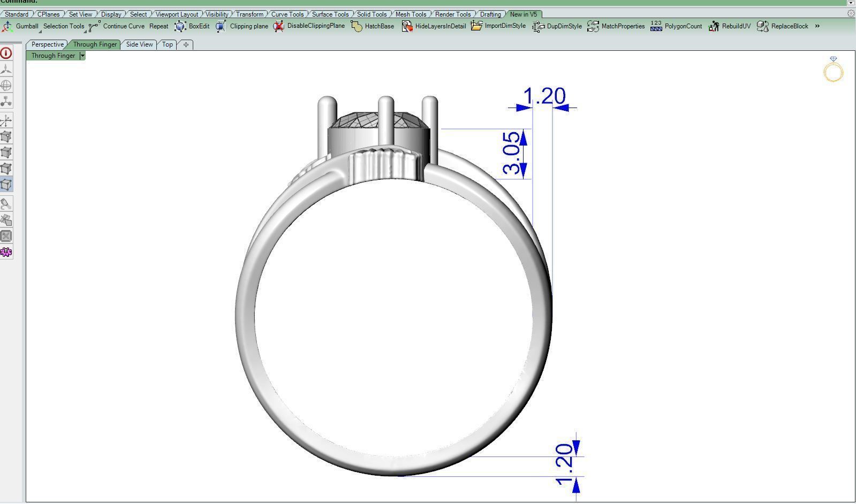Switch to Viewport Layout tab

(x=177, y=14)
